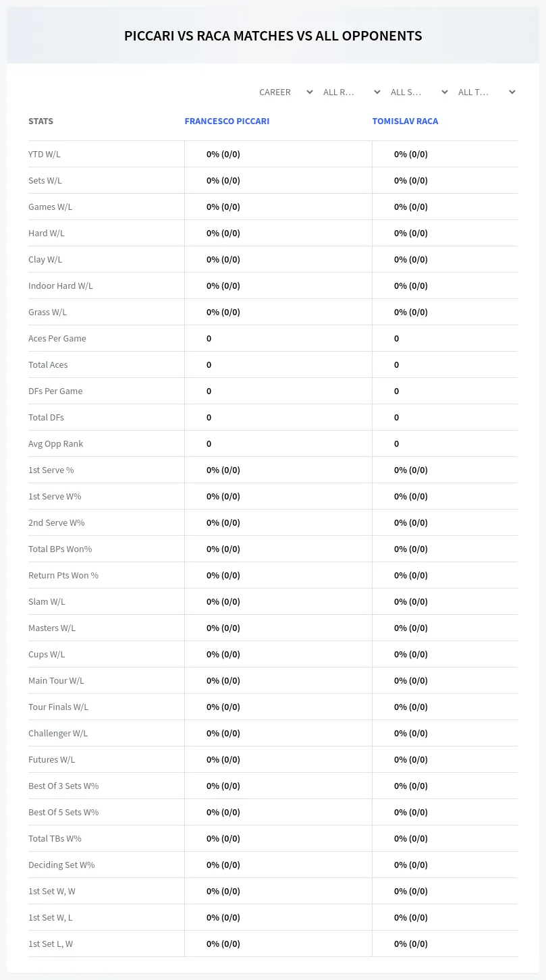Expand the ALL T… filter dropdown

point(487,92)
